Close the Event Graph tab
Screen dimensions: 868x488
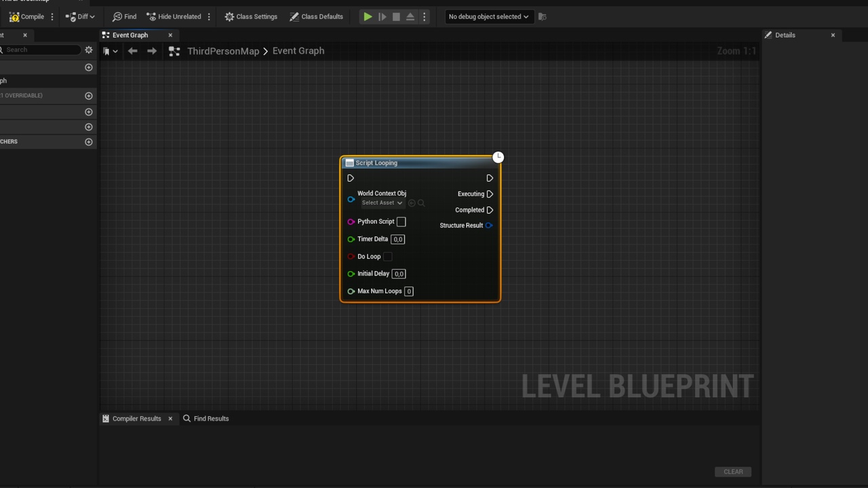click(170, 35)
